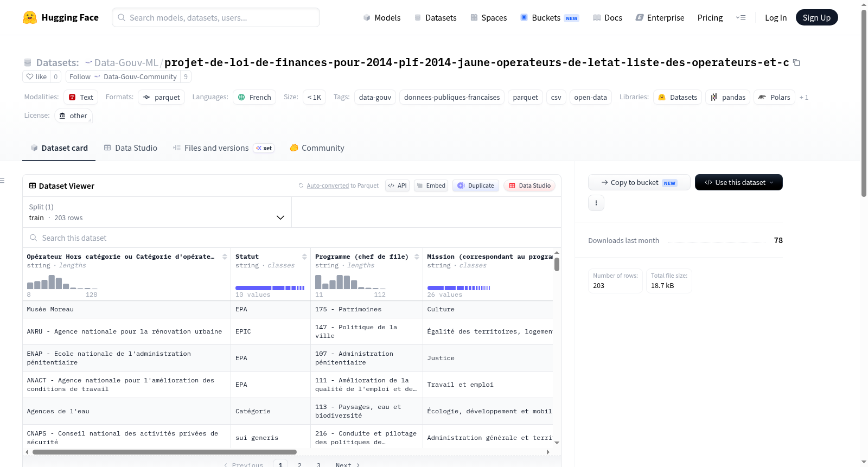
Task: Select the EPIC statut cell
Action: 271,331
